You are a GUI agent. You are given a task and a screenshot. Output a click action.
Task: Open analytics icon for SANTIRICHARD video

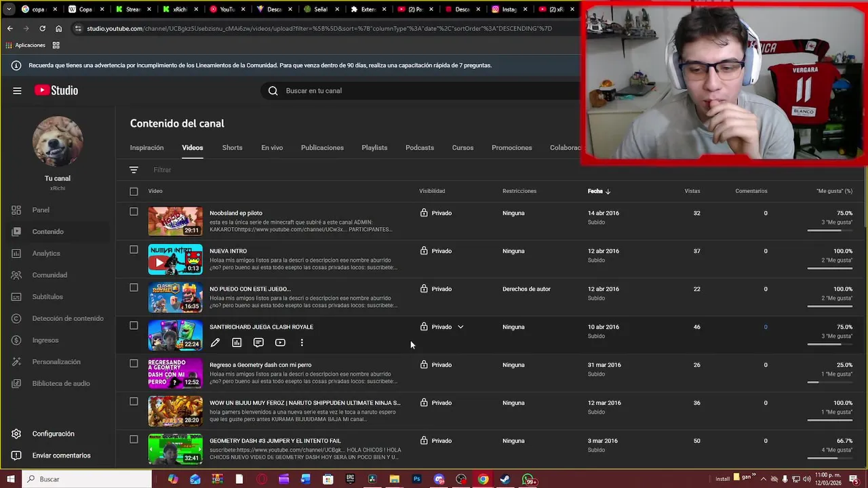pyautogui.click(x=237, y=343)
